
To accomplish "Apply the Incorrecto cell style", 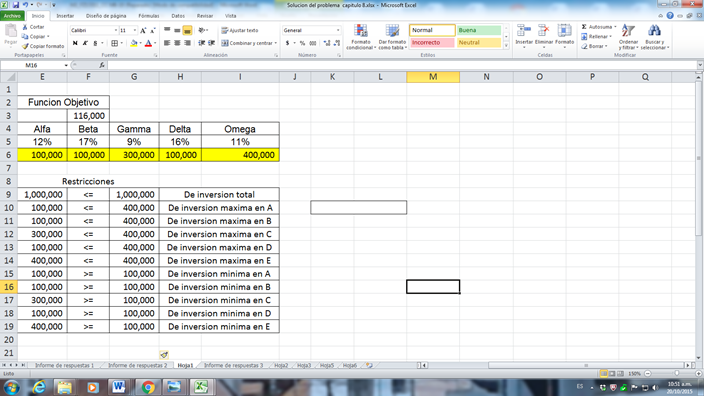I will click(432, 43).
